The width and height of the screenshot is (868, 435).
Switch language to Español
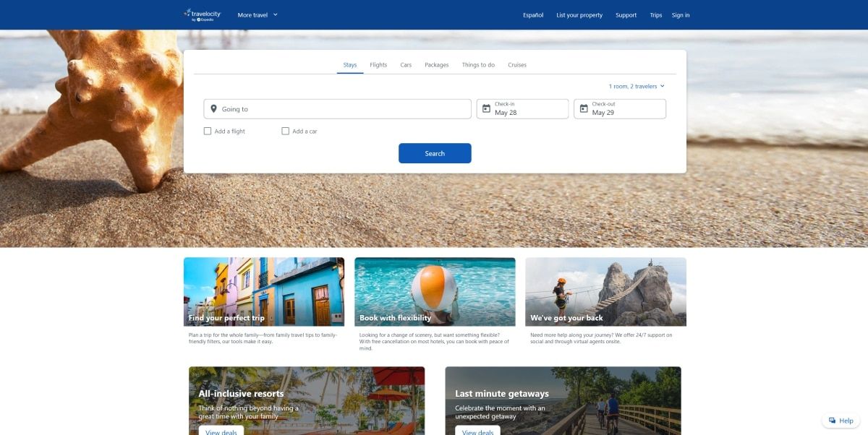(533, 15)
